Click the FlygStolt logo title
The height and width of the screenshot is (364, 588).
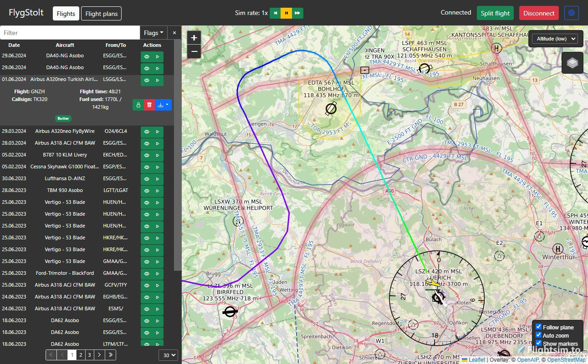pyautogui.click(x=26, y=13)
